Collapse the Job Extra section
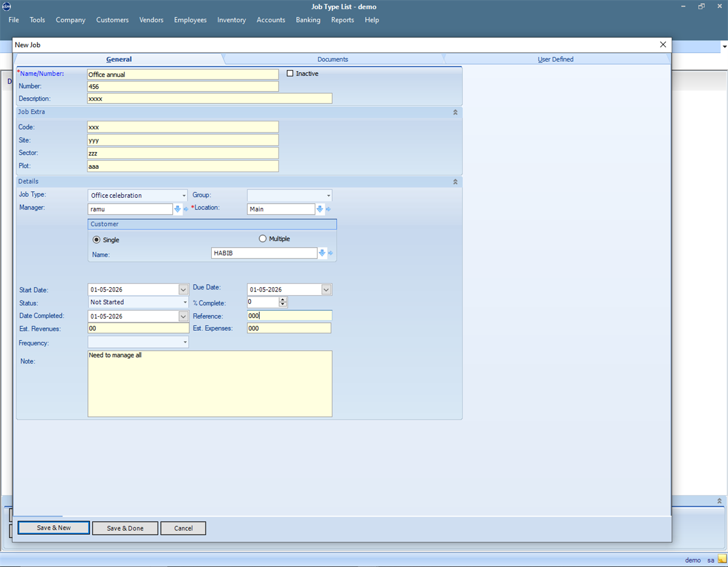Image resolution: width=728 pixels, height=567 pixels. 455,112
